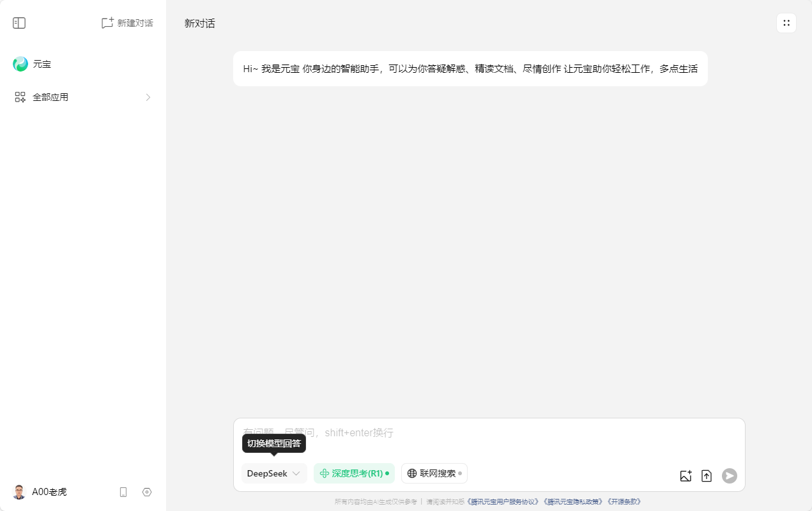Open the 全部应用 apps icon
This screenshot has width=812, height=511.
point(20,96)
